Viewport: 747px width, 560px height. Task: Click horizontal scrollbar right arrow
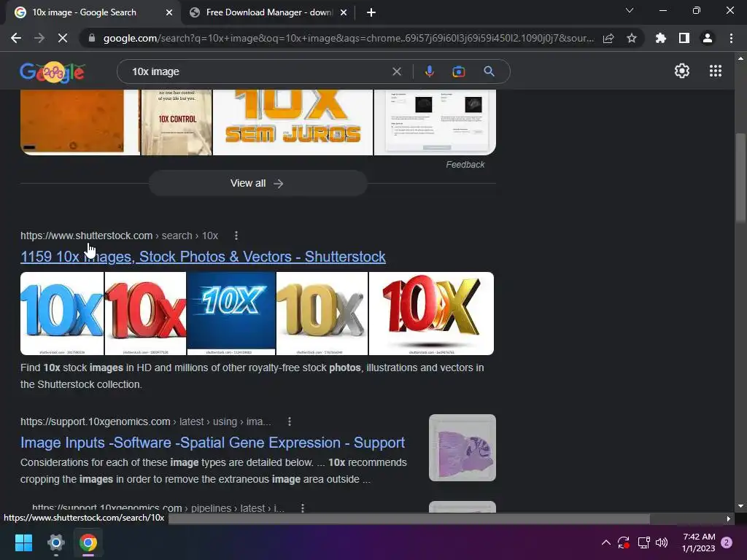(x=729, y=518)
